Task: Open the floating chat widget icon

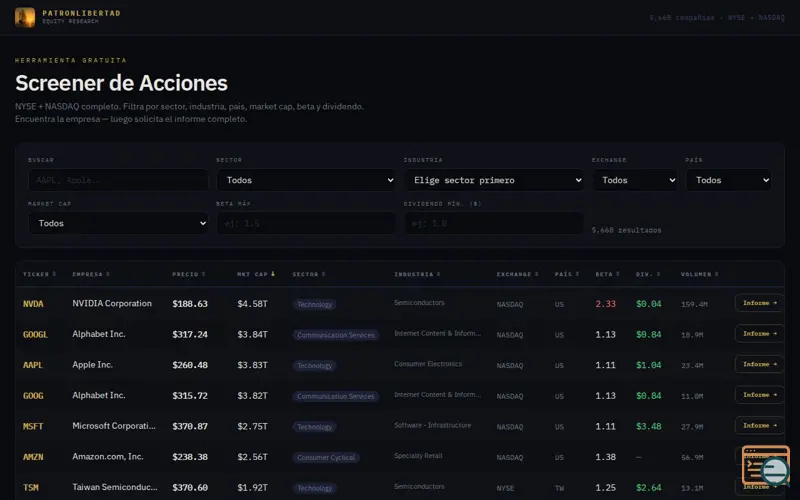Action: point(766,465)
